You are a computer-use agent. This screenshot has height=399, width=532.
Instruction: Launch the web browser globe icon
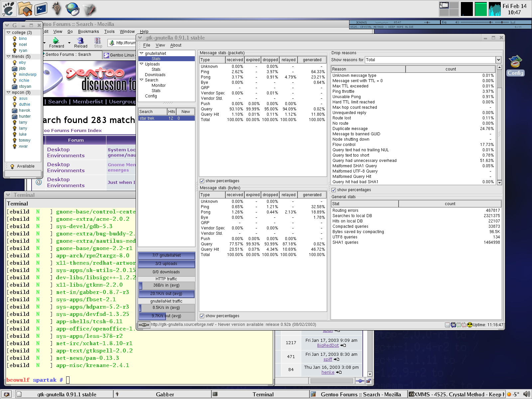pyautogui.click(x=72, y=9)
